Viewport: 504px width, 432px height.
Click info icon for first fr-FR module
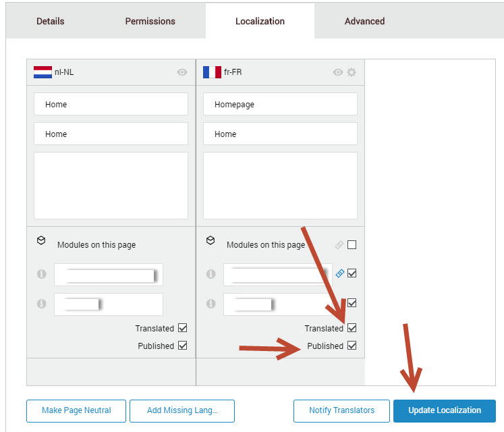(x=211, y=274)
